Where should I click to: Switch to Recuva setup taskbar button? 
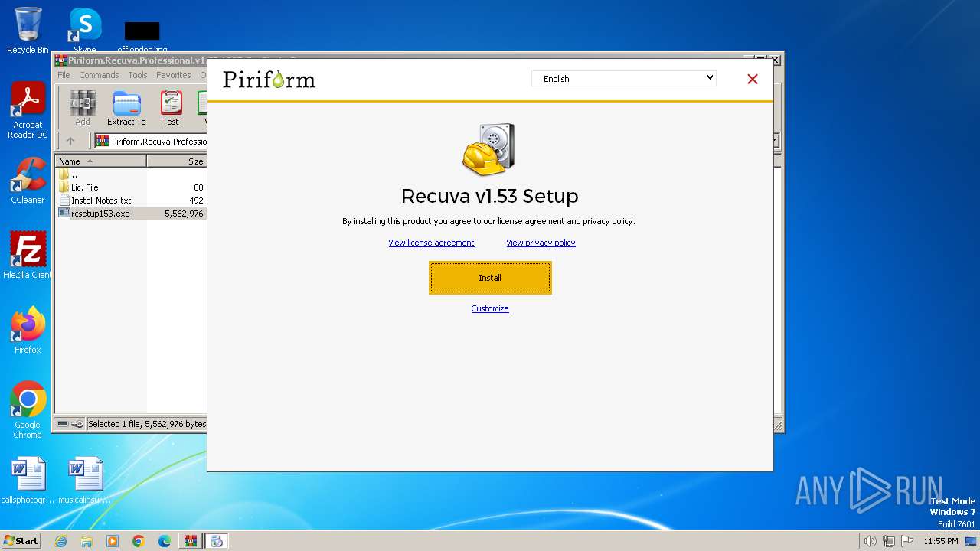[217, 541]
